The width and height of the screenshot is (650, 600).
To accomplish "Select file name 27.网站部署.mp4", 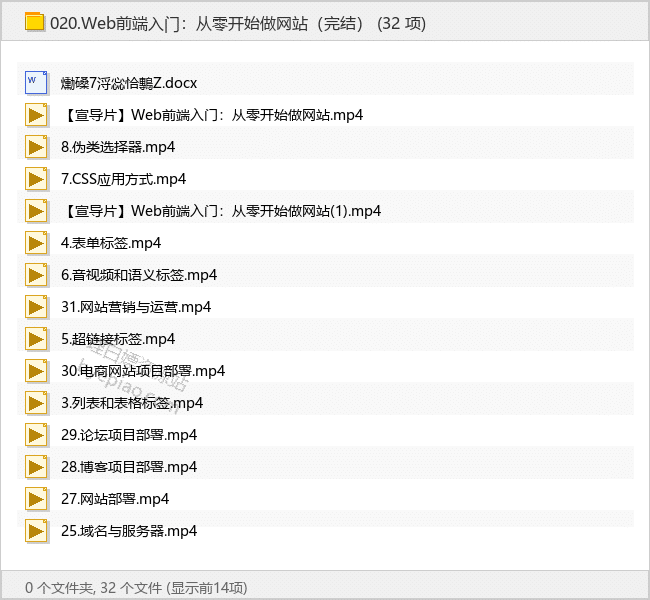I will click(115, 499).
